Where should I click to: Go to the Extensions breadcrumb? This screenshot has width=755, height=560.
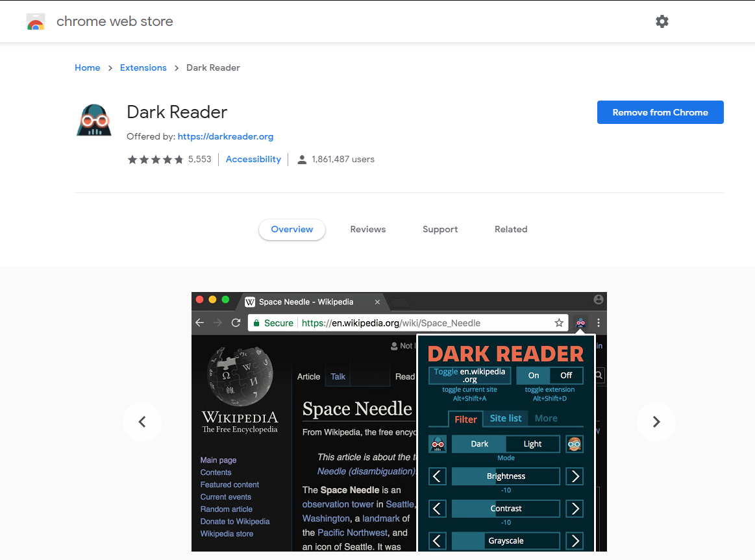click(143, 68)
